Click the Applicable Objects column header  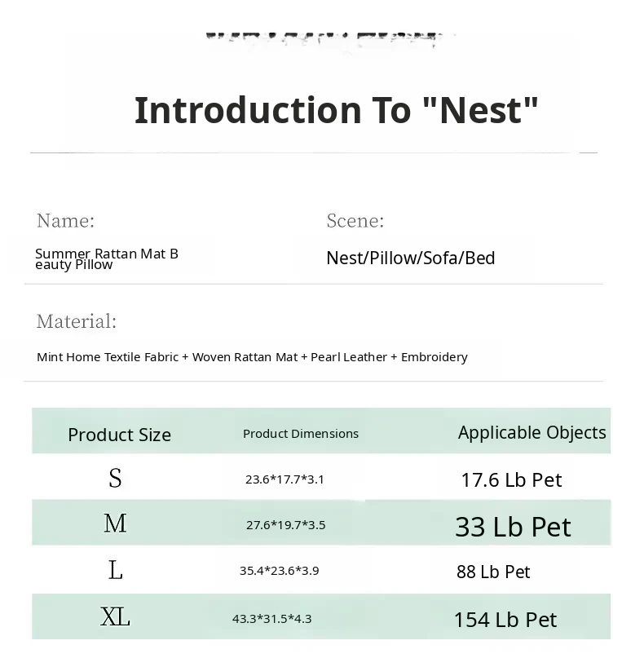532,432
